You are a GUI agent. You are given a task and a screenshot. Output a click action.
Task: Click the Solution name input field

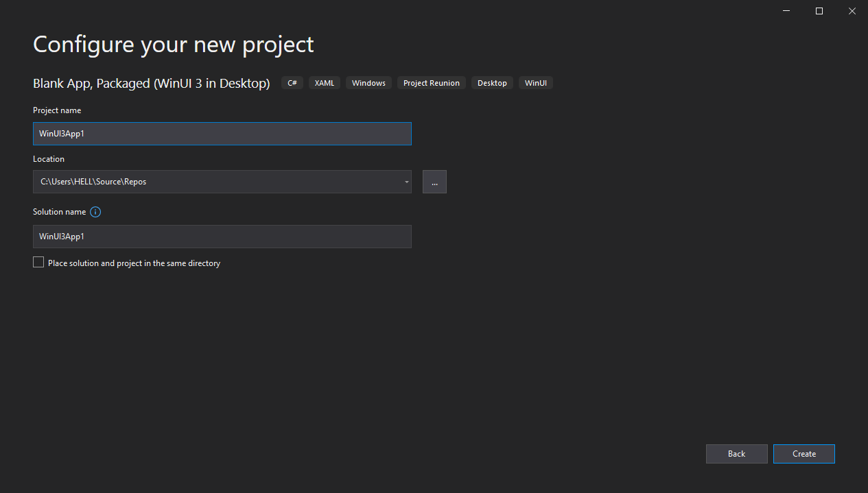coord(222,237)
